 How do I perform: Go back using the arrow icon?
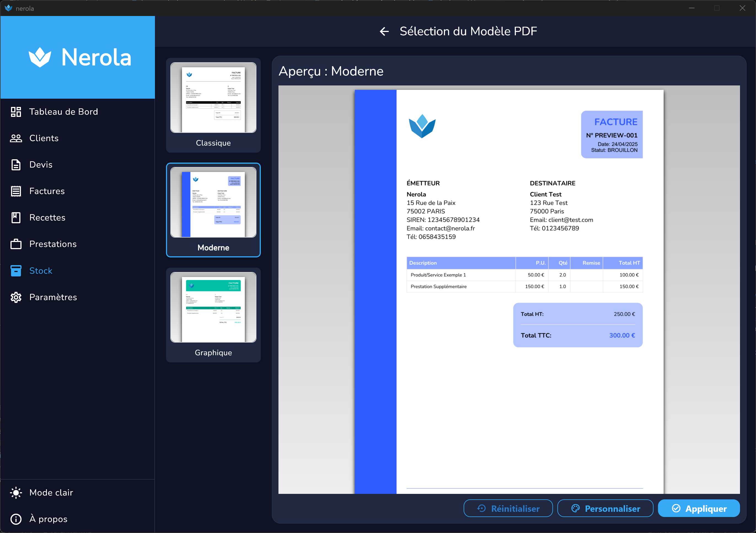pyautogui.click(x=384, y=32)
